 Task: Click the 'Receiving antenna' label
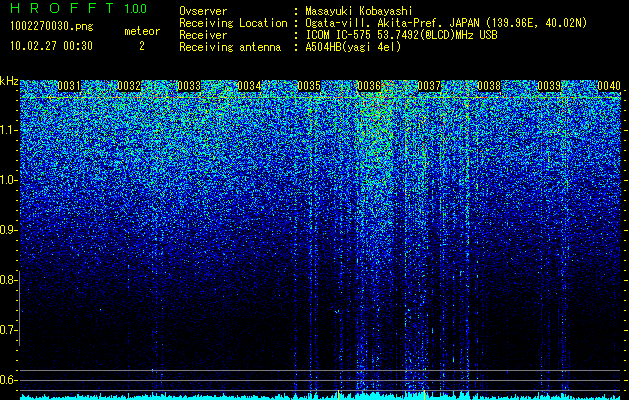(x=230, y=47)
